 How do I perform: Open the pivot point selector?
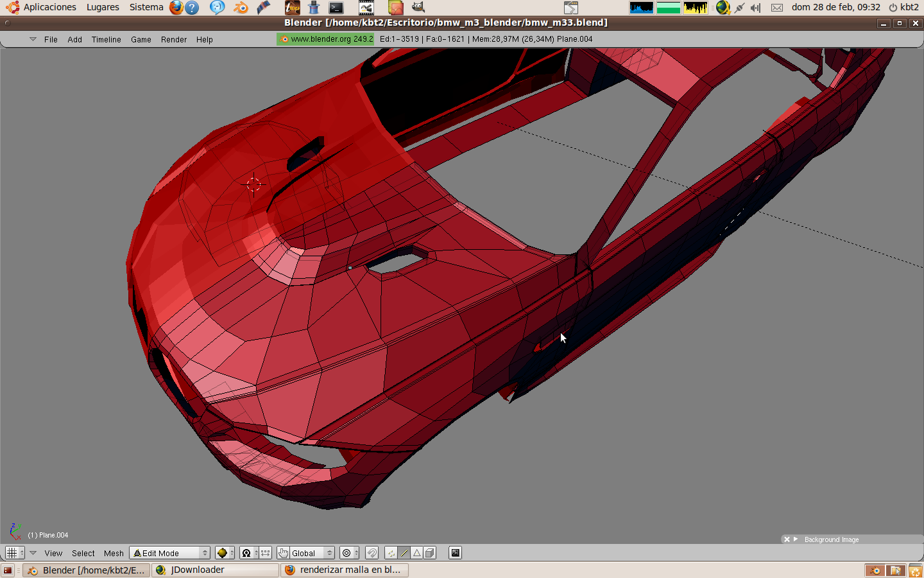[248, 553]
